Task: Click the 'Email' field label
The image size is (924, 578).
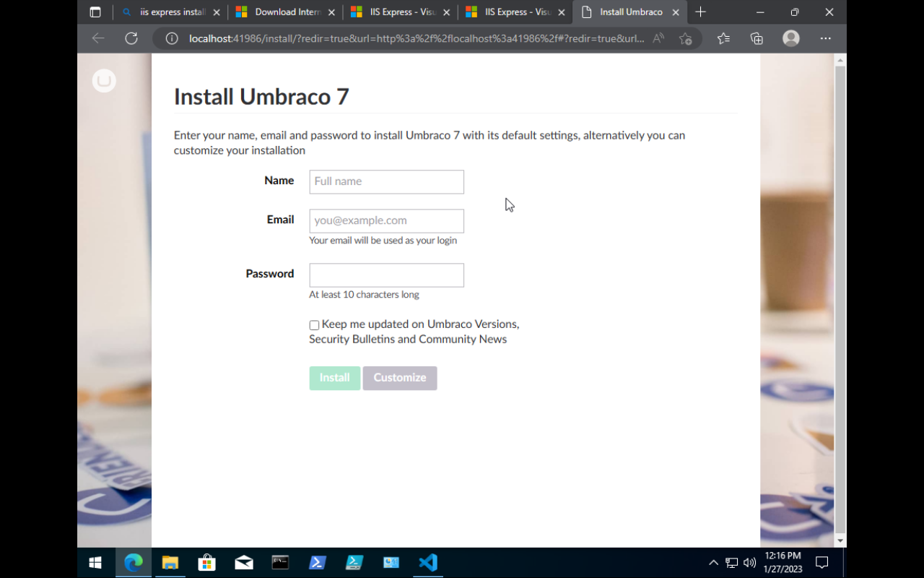Action: pos(280,220)
